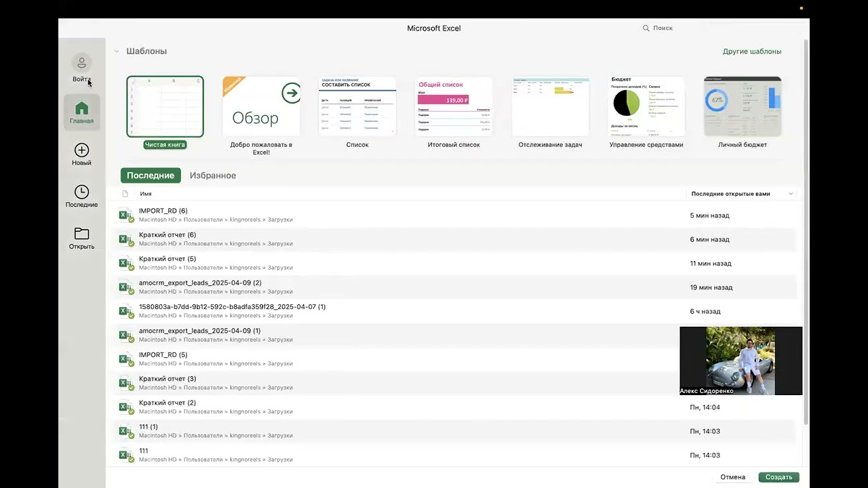868x488 pixels.
Task: Pick the Управление средствами template
Action: (646, 106)
